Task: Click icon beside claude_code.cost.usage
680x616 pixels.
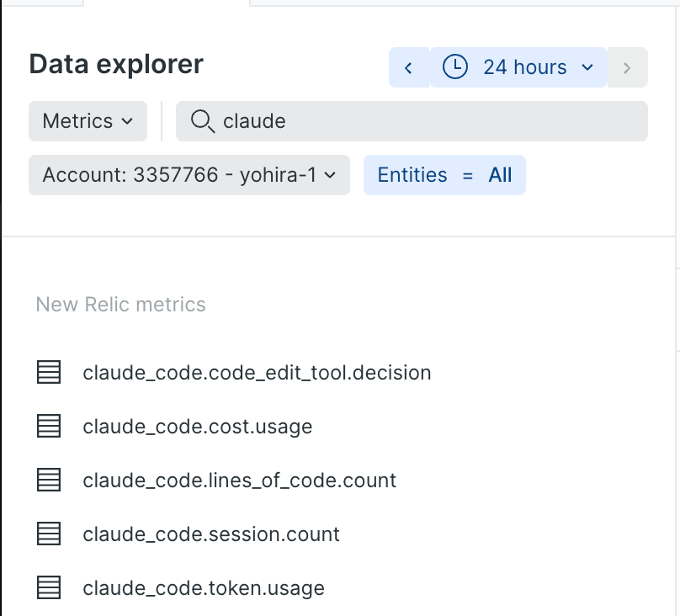Action: tap(49, 426)
